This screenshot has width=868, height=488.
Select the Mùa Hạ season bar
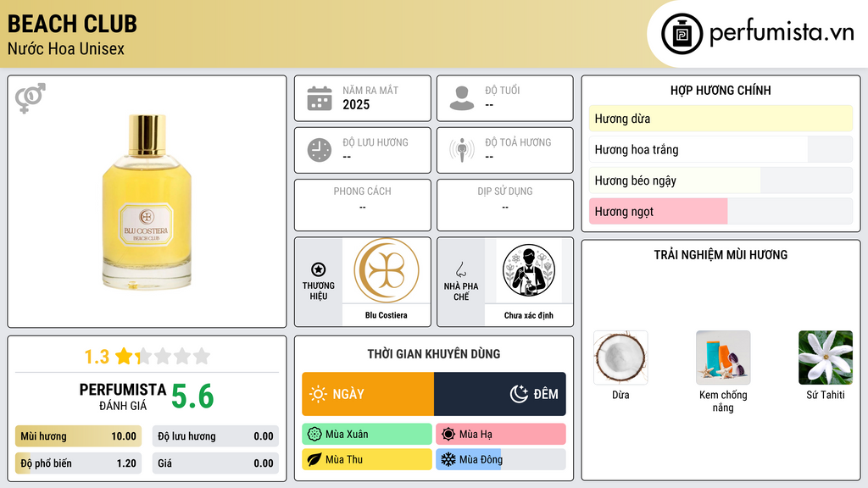coord(501,435)
